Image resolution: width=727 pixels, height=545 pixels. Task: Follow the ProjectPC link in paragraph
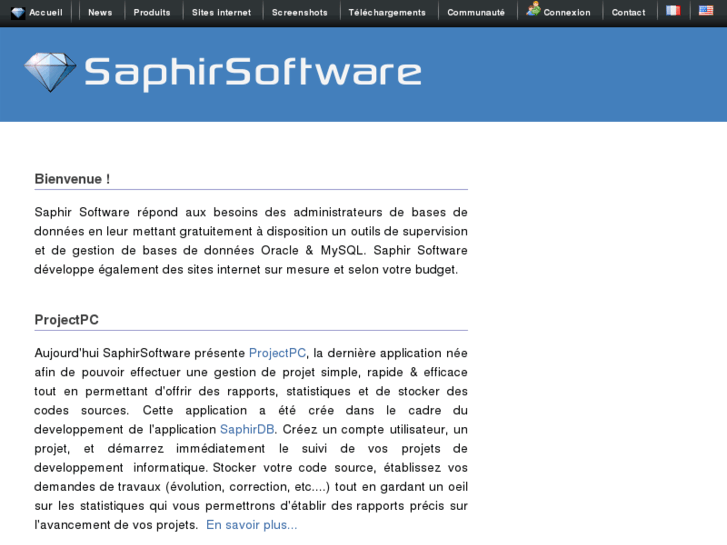click(x=277, y=353)
